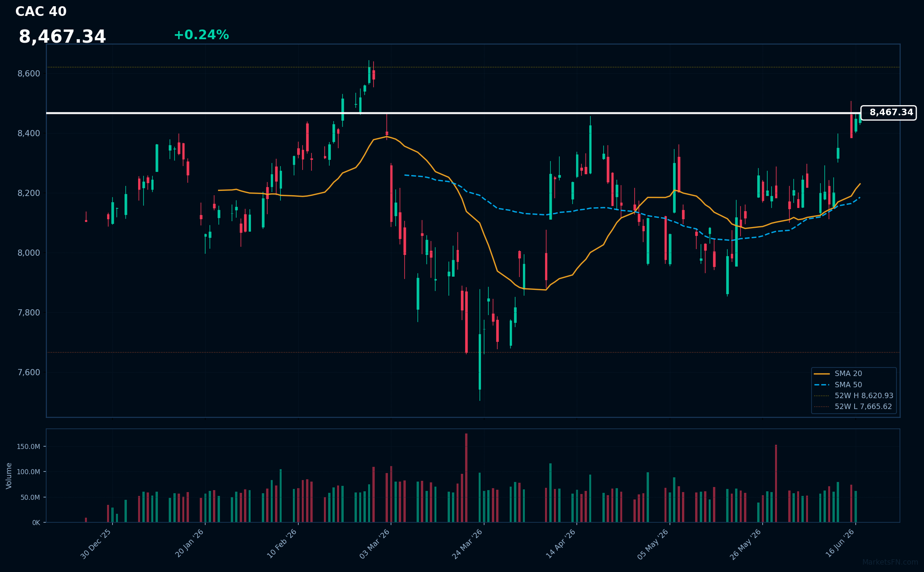Image resolution: width=924 pixels, height=572 pixels.
Task: Select the 8,400 price axis label
Action: click(29, 133)
